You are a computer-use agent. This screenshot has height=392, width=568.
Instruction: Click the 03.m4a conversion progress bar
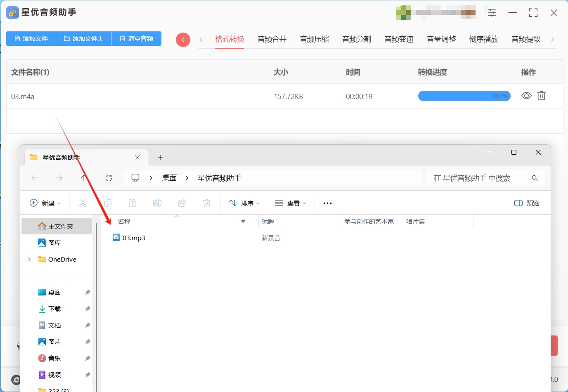click(x=464, y=96)
